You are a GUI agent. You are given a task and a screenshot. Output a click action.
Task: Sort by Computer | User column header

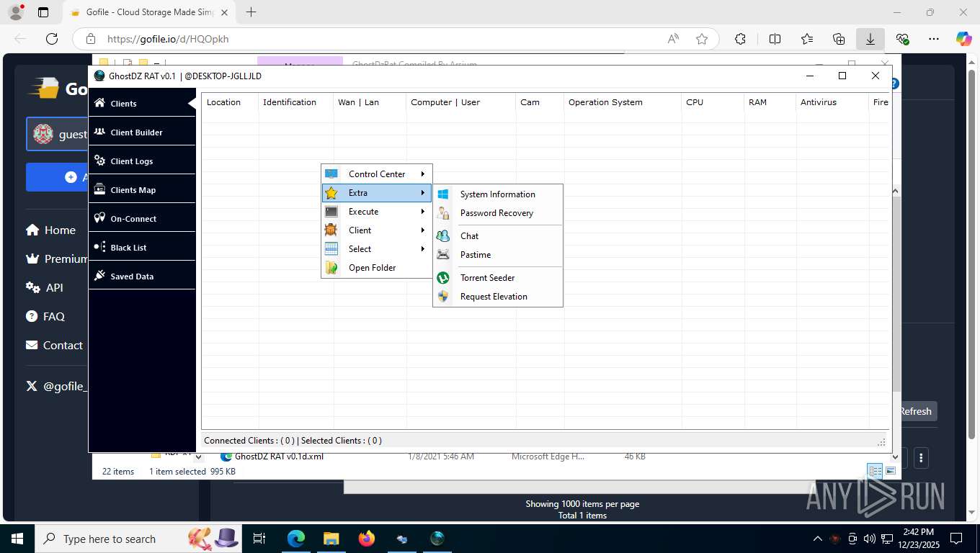pos(460,102)
